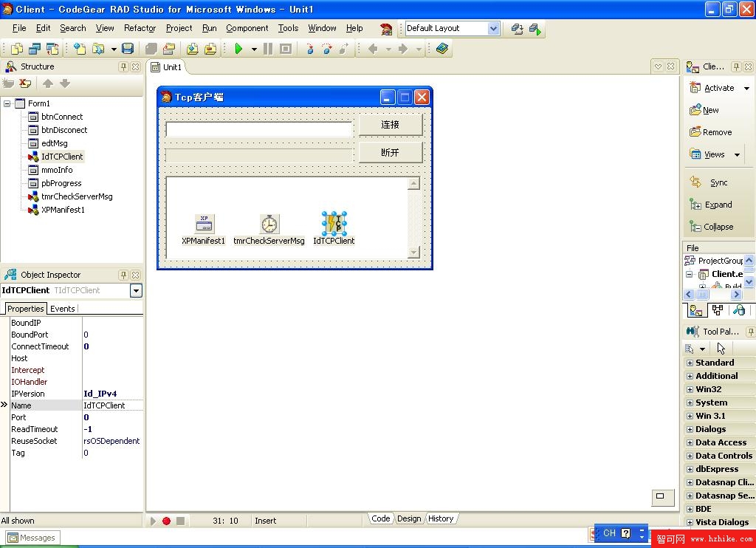
Task: Click the pbProgress progress bar on the form
Action: (259, 155)
